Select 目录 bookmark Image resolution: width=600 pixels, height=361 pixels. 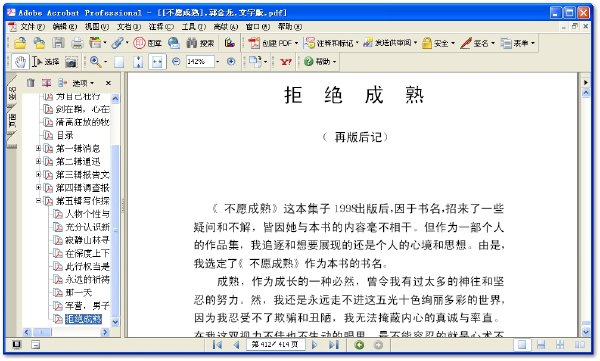pyautogui.click(x=64, y=135)
